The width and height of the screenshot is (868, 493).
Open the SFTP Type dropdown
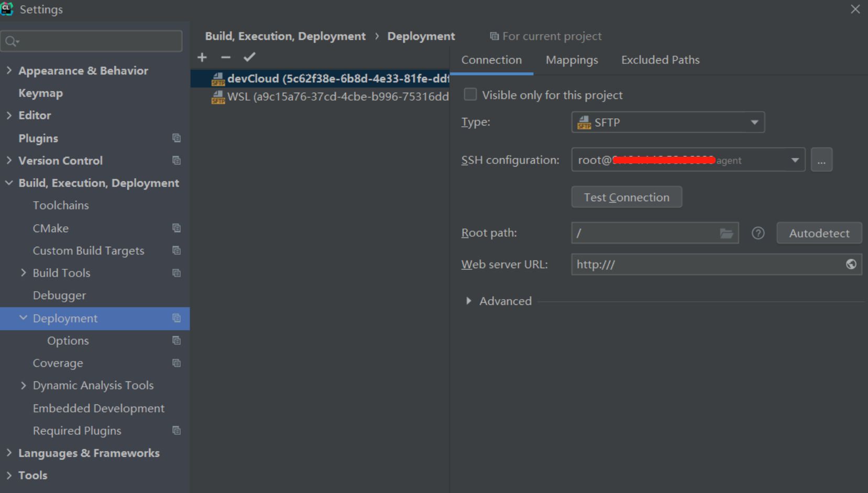(668, 123)
